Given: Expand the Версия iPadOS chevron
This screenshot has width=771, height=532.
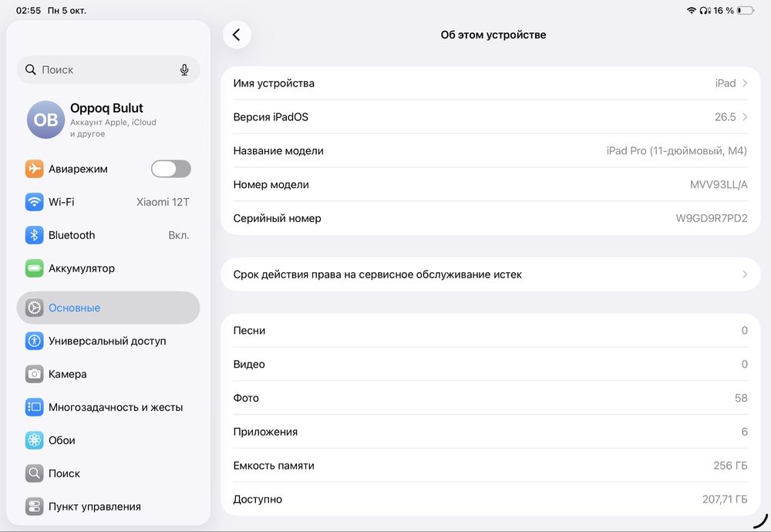Looking at the screenshot, I should click(x=745, y=117).
